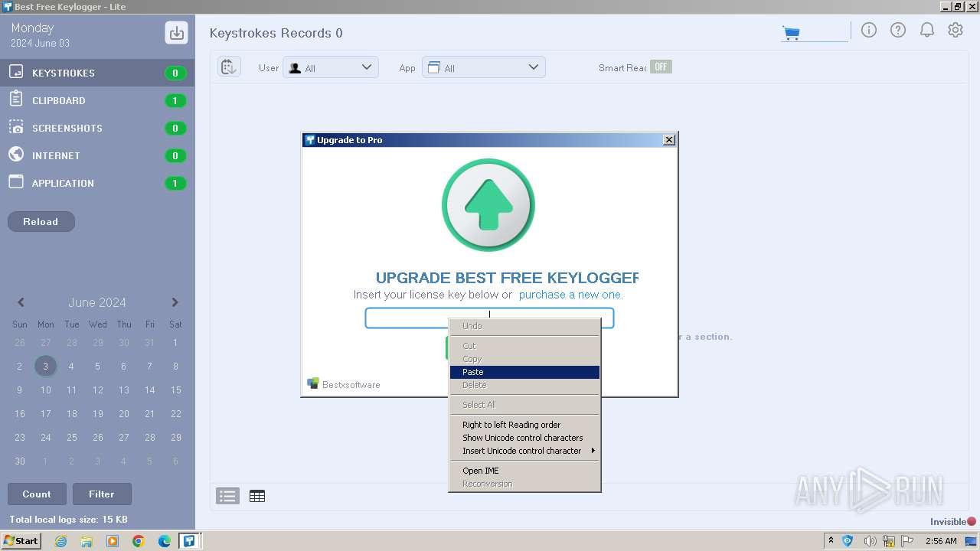Screen dimensions: 980x551
Task: Open Google Chrome from taskbar
Action: pos(139,541)
